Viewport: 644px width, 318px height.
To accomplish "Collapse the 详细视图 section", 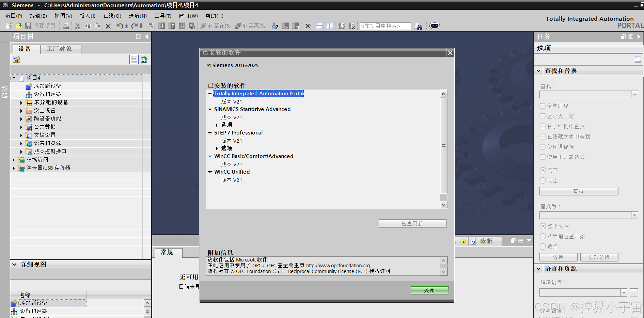I will tap(14, 265).
